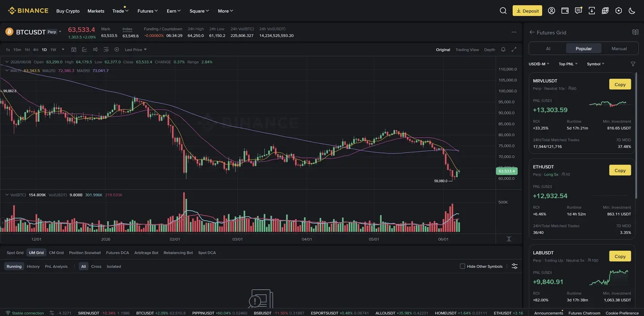Switch to Spot Grid tab
Image resolution: width=644 pixels, height=316 pixels.
15,252
